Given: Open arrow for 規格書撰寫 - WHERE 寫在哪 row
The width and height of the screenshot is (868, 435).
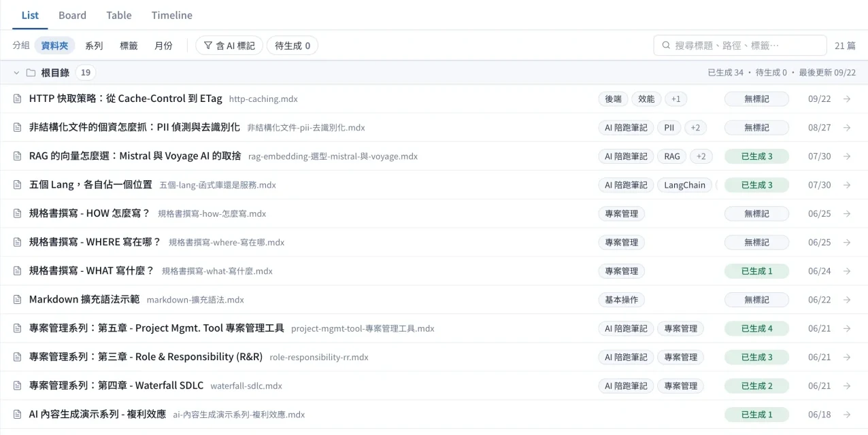Looking at the screenshot, I should coord(847,243).
